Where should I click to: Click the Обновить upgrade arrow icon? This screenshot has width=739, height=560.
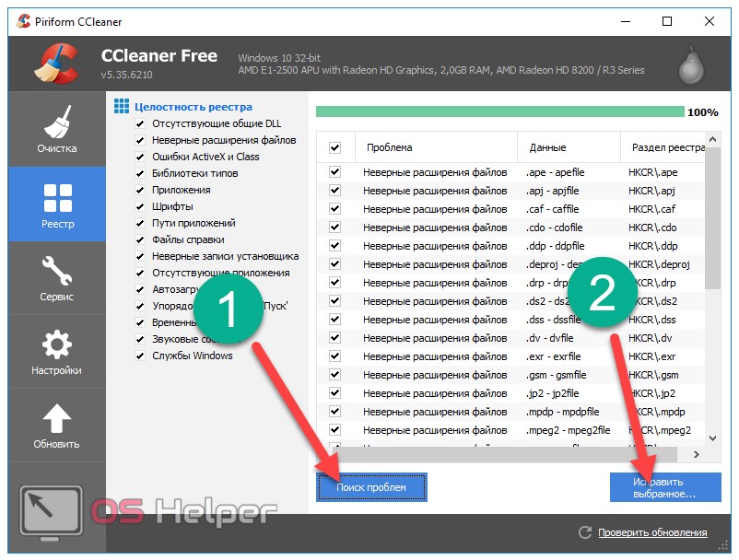pos(56,418)
